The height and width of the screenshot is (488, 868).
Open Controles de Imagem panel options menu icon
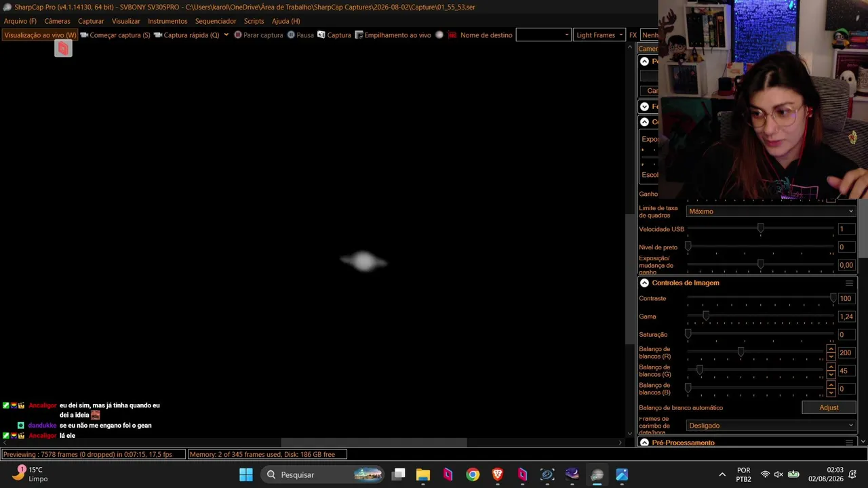pos(849,283)
